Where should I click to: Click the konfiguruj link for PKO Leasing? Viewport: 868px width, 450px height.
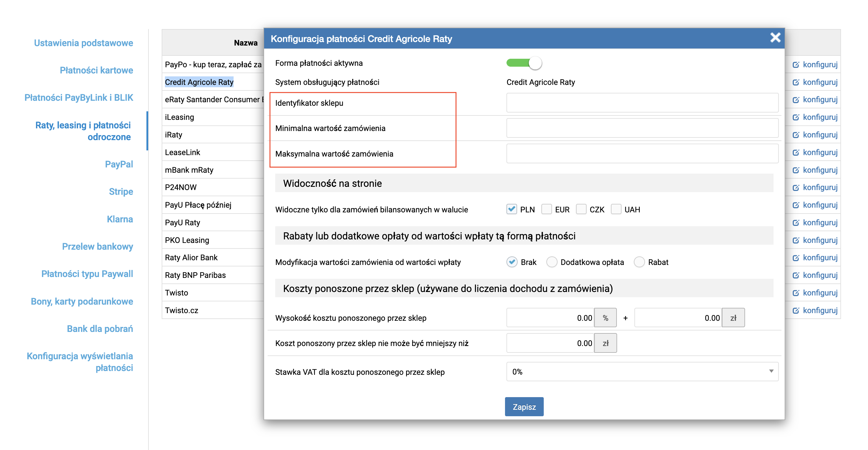(x=820, y=240)
